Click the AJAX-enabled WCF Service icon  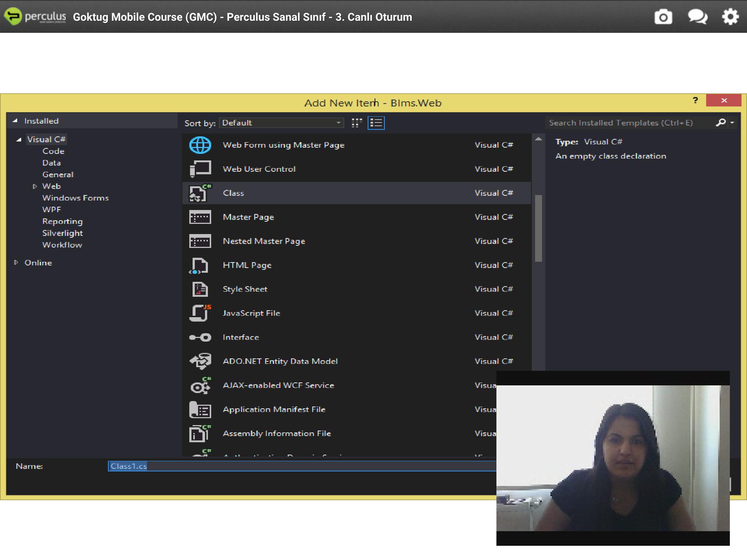point(200,385)
